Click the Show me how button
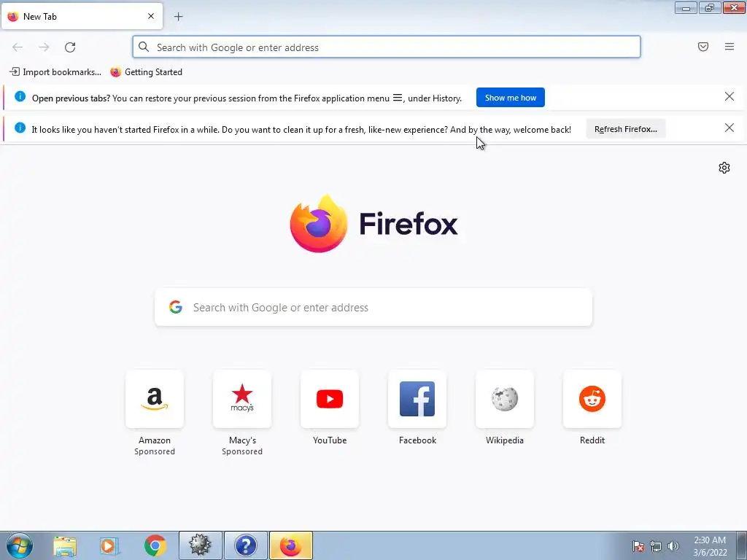 click(x=510, y=98)
